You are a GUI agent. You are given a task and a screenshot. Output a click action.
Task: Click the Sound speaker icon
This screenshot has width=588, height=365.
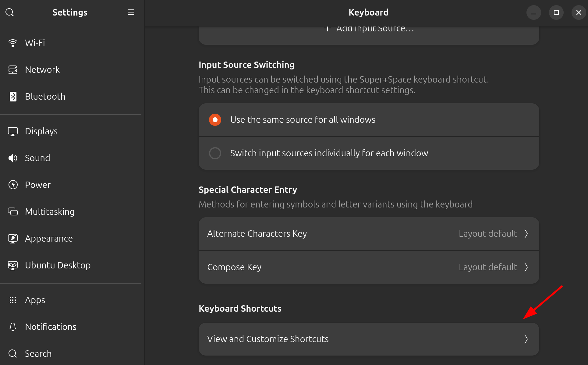tap(13, 158)
